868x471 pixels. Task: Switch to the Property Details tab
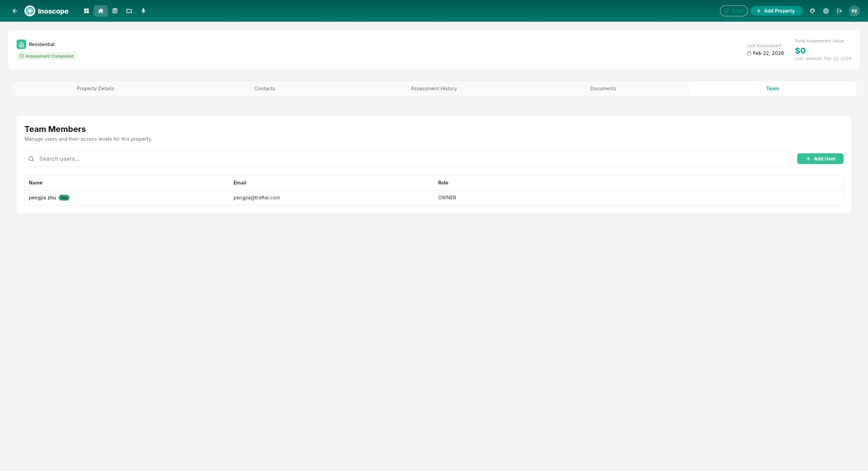(x=95, y=88)
